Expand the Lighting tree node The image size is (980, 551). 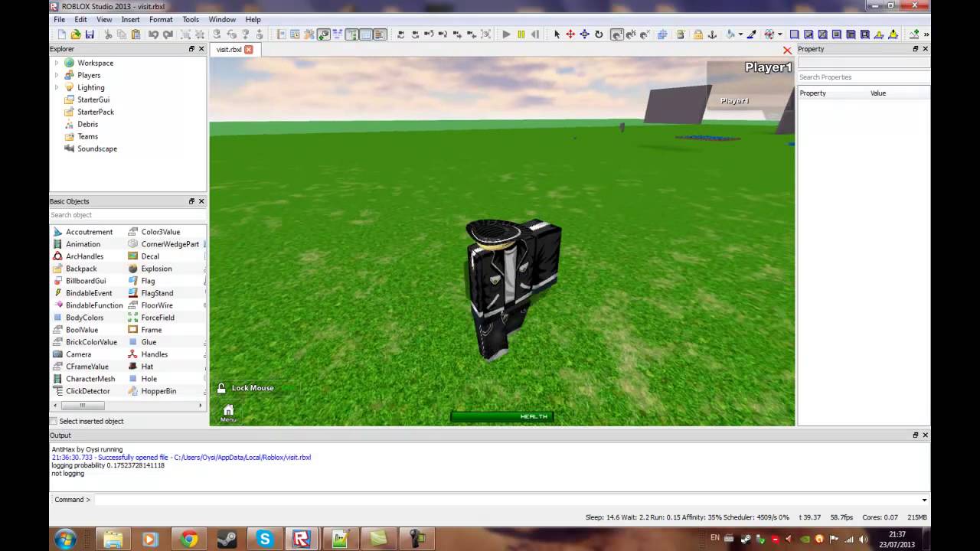[x=56, y=87]
